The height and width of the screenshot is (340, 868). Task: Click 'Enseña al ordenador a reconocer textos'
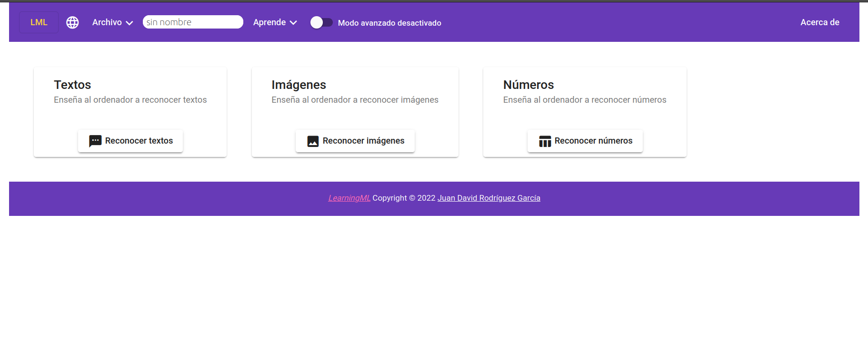130,100
